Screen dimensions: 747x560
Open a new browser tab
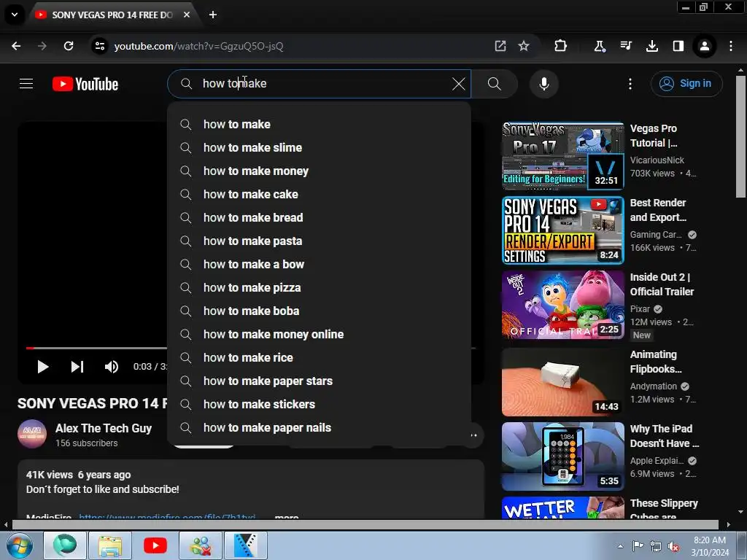click(213, 15)
